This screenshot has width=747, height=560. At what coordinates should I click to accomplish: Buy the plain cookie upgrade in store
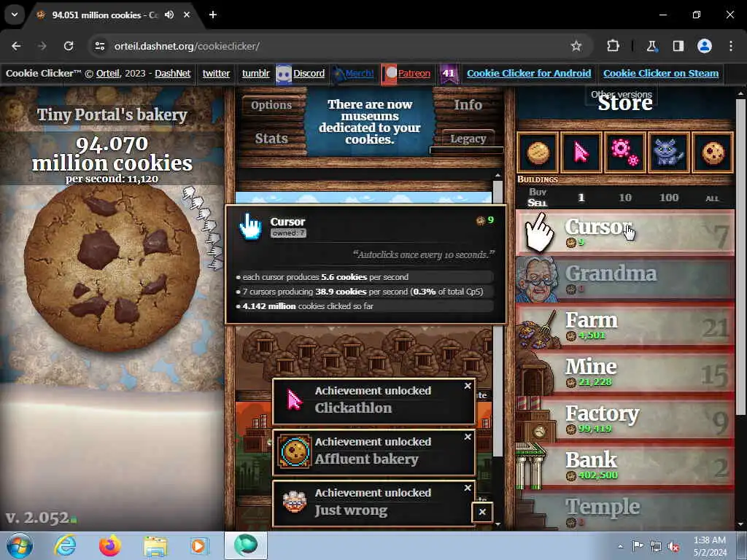pyautogui.click(x=538, y=152)
